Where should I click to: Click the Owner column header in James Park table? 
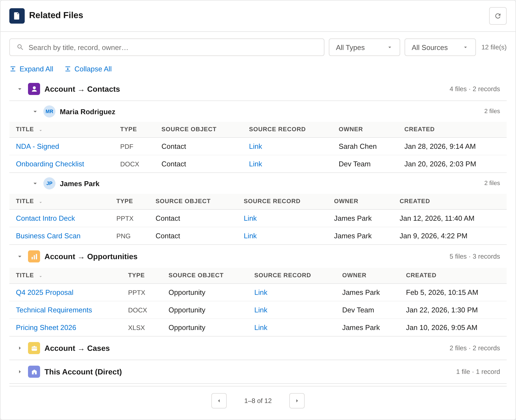[x=346, y=201]
